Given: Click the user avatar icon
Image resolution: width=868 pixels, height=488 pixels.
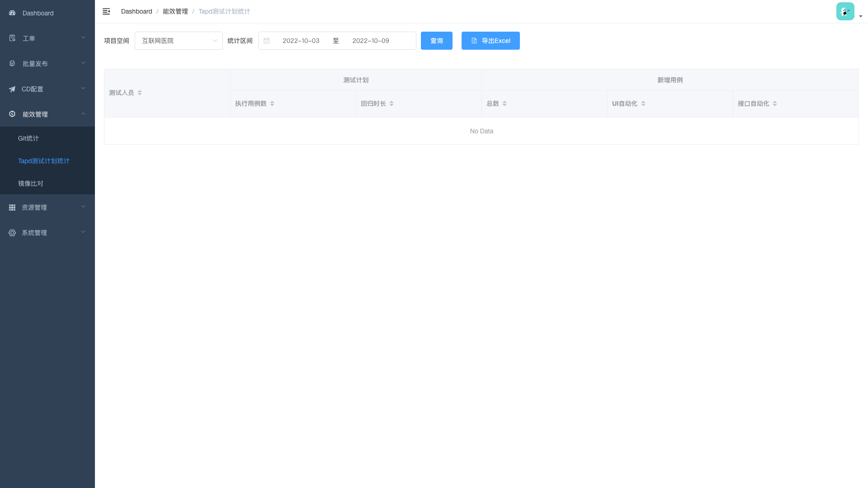Looking at the screenshot, I should (x=845, y=11).
